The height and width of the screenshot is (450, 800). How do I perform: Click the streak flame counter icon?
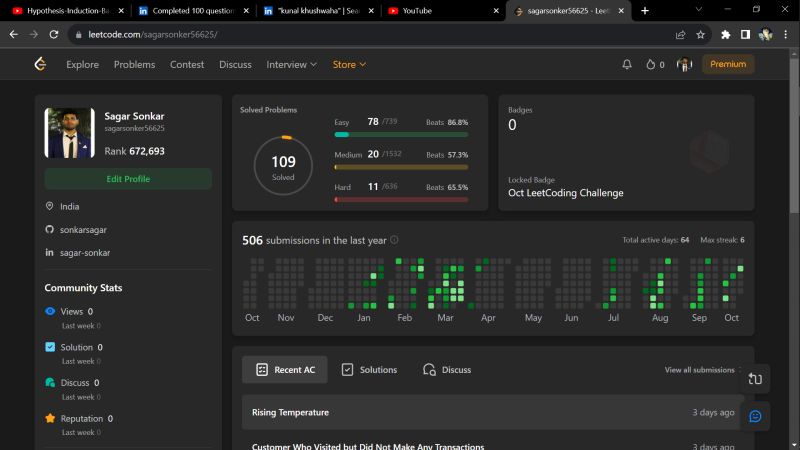pyautogui.click(x=651, y=64)
